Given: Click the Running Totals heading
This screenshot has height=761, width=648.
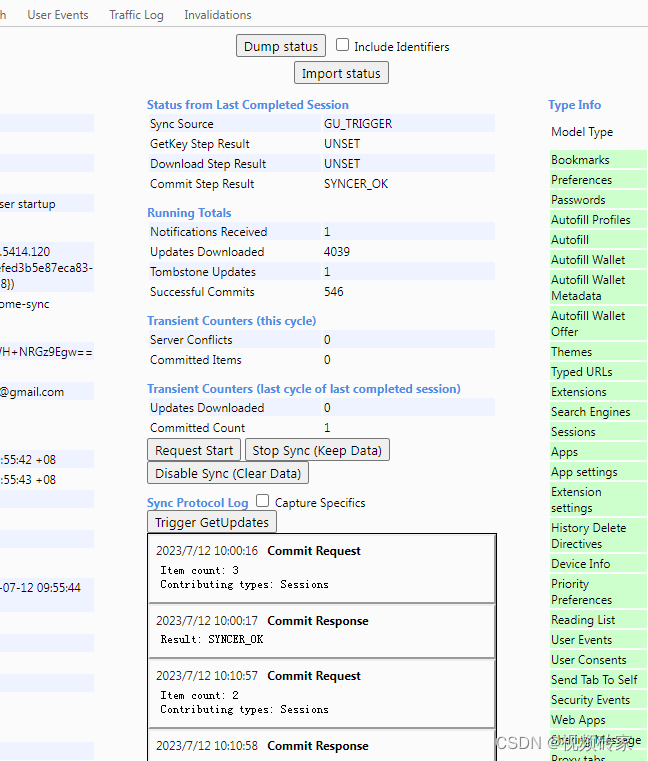Looking at the screenshot, I should (x=189, y=213).
